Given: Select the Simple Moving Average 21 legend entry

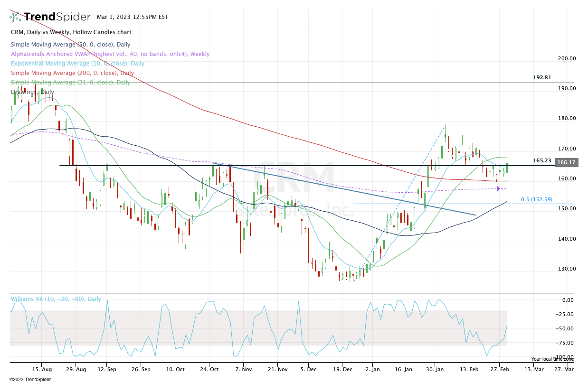Looking at the screenshot, I should click(x=70, y=83).
